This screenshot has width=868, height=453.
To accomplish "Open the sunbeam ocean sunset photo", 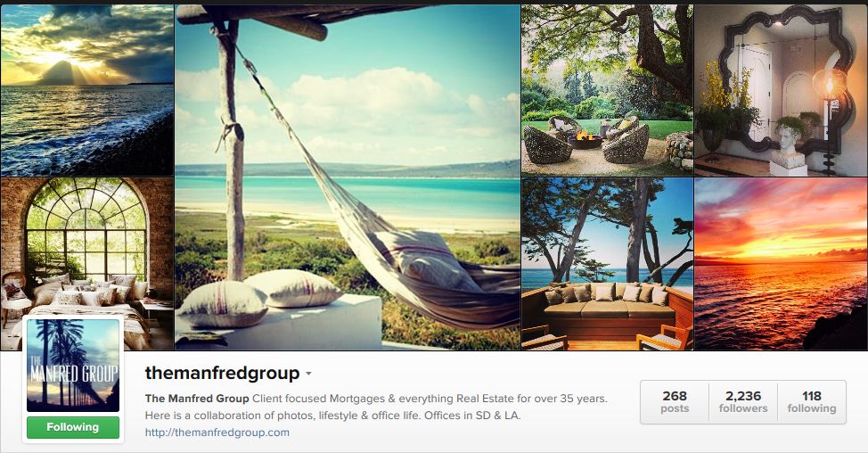I will (87, 90).
